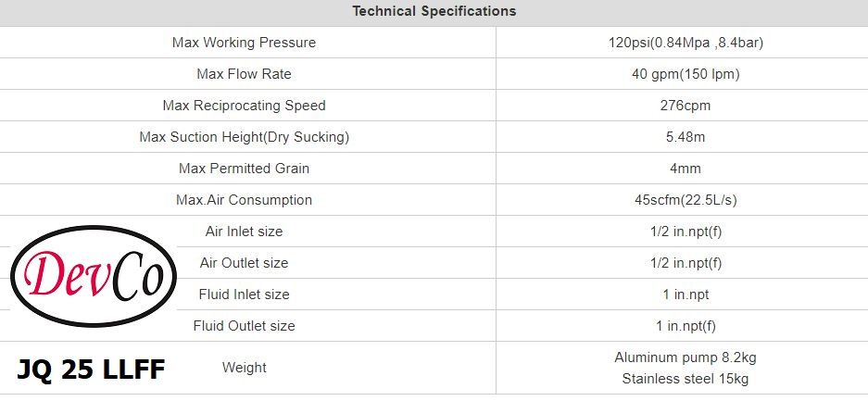The image size is (868, 401).
Task: Click the JQ 25 LLFF model label
Action: tap(91, 370)
